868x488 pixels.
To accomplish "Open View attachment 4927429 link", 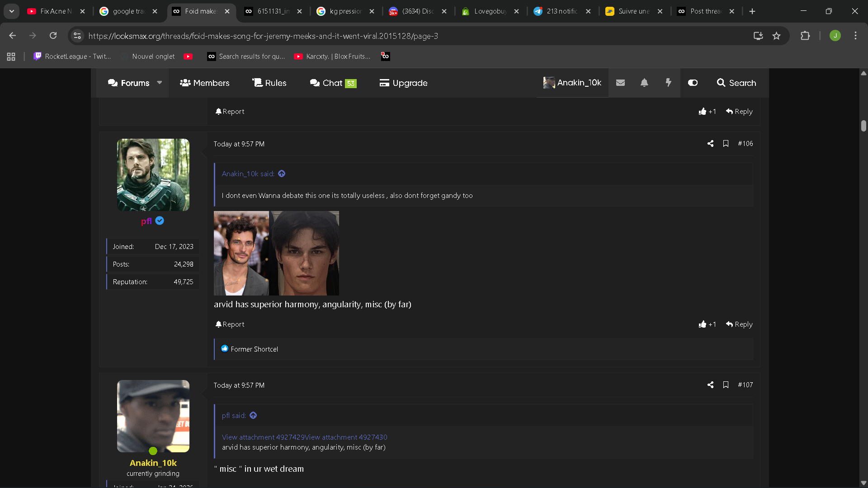I will pos(263,437).
